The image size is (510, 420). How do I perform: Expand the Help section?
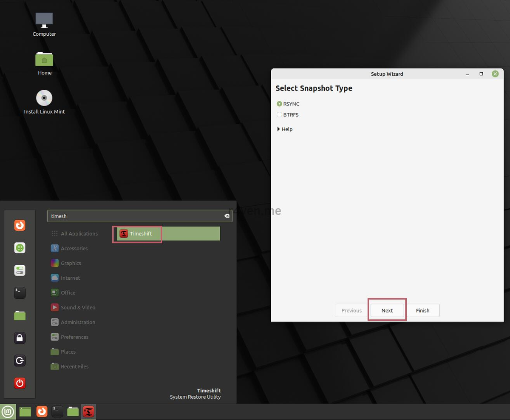point(285,129)
